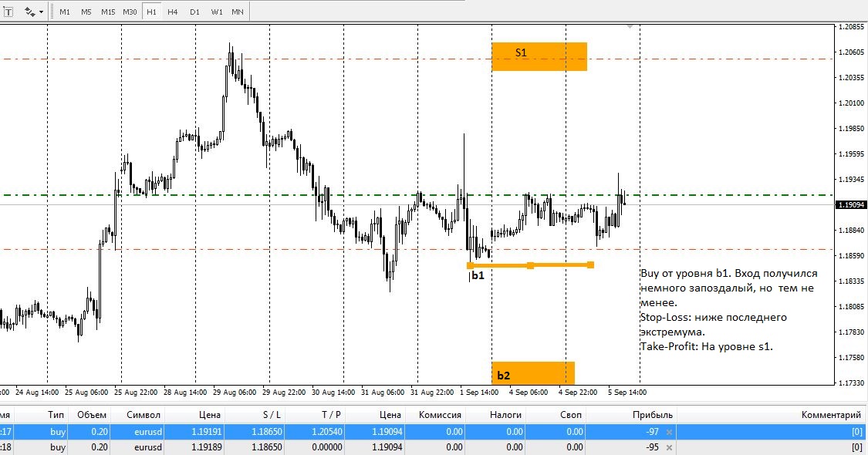The image size is (868, 455).
Task: Select the 'Stop-Loss: ниже последнего' text line
Action: tap(714, 317)
